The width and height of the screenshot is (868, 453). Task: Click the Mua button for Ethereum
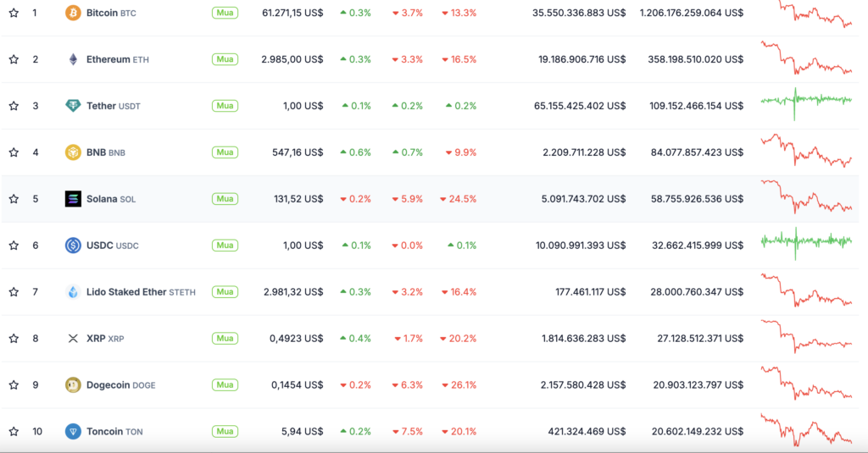pyautogui.click(x=225, y=59)
